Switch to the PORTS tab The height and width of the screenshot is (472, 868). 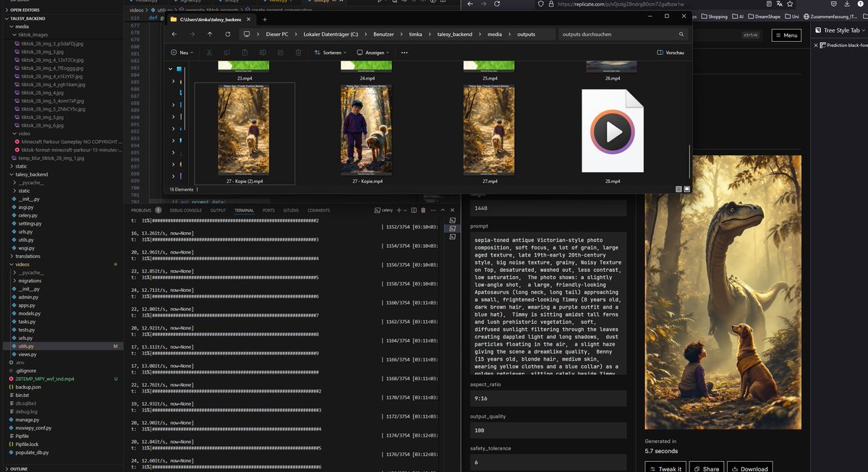[x=268, y=210]
